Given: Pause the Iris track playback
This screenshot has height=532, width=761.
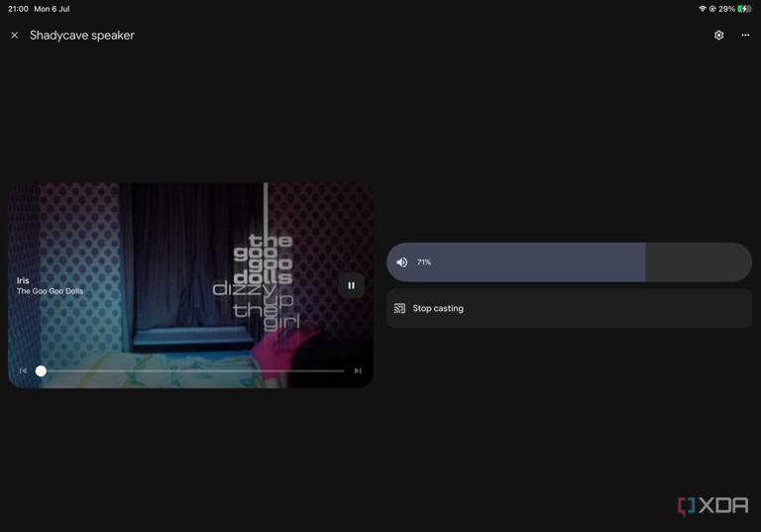Looking at the screenshot, I should [351, 285].
